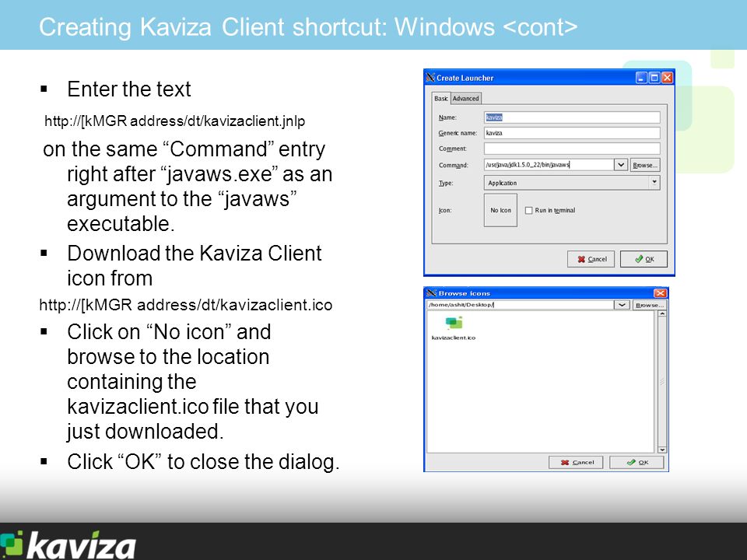The height and width of the screenshot is (560, 747).
Task: Confirm Create Launcher with OK
Action: click(x=644, y=259)
